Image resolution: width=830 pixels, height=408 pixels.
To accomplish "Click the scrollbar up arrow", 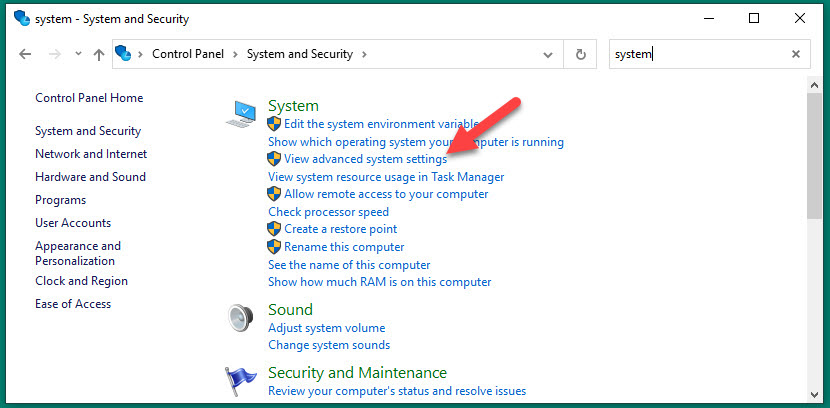I will (815, 85).
